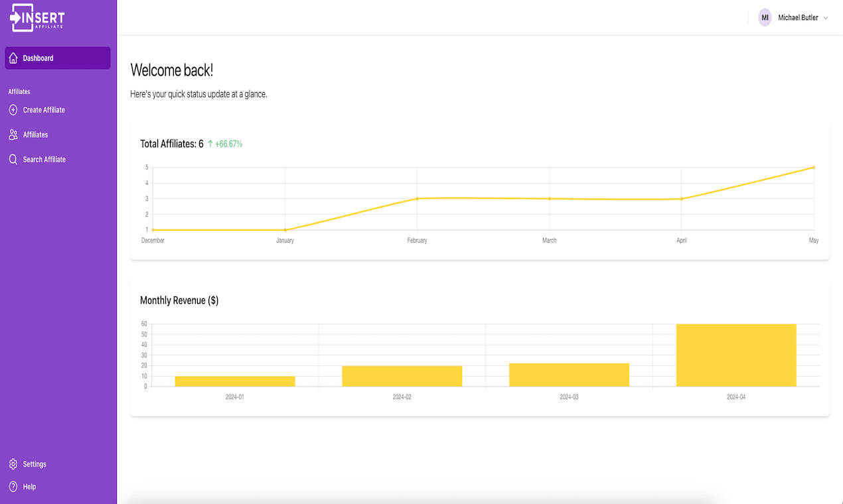Click the 2024-02 revenue bar
This screenshot has height=504, width=843.
[x=402, y=376]
